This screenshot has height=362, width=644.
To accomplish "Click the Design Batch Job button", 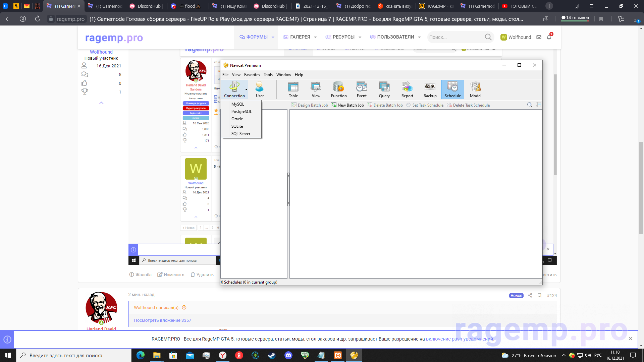I will tap(310, 105).
